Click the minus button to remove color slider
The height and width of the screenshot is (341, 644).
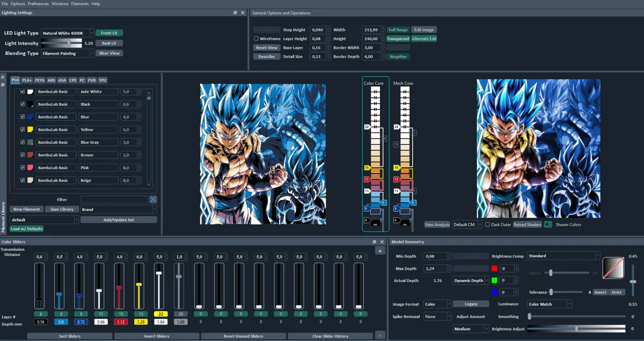(x=380, y=336)
